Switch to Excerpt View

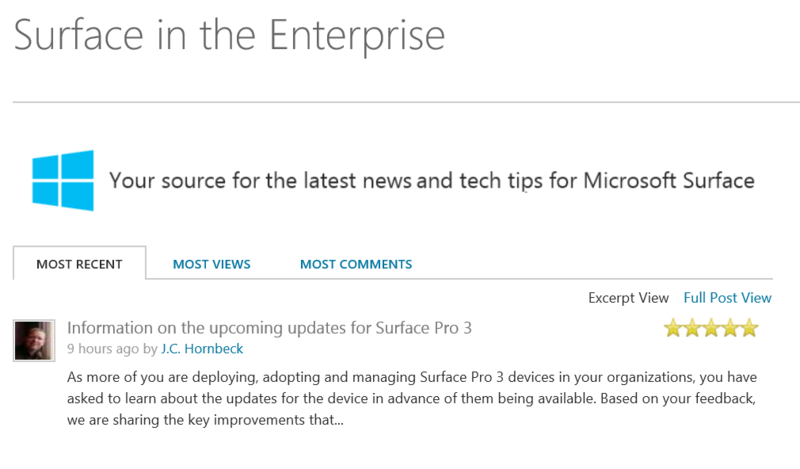pyautogui.click(x=628, y=297)
